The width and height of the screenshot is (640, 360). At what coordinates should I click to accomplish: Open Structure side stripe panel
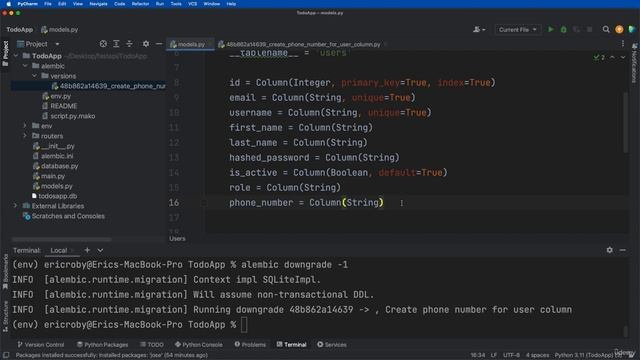coord(5,316)
